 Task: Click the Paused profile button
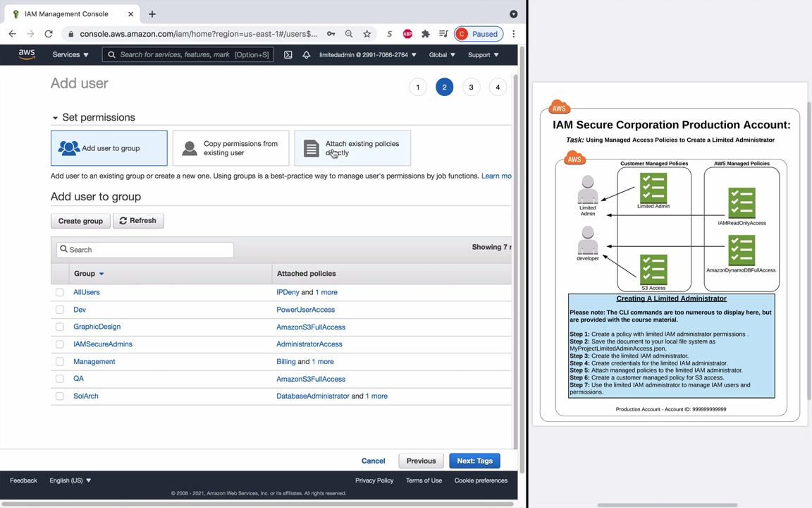pyautogui.click(x=479, y=34)
